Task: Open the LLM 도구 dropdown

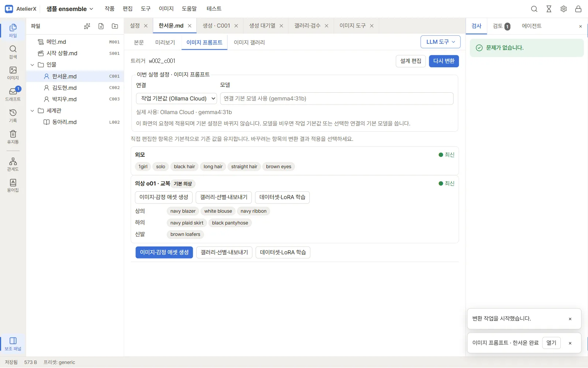Action: (441, 42)
